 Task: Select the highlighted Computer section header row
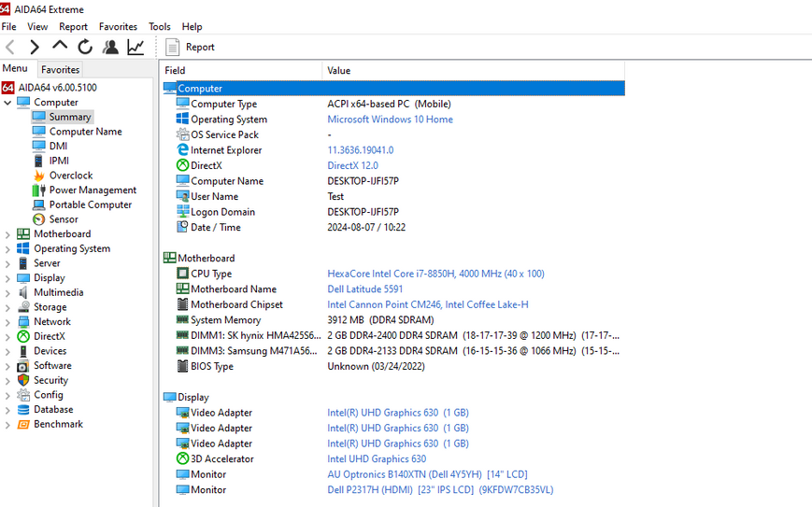(393, 88)
